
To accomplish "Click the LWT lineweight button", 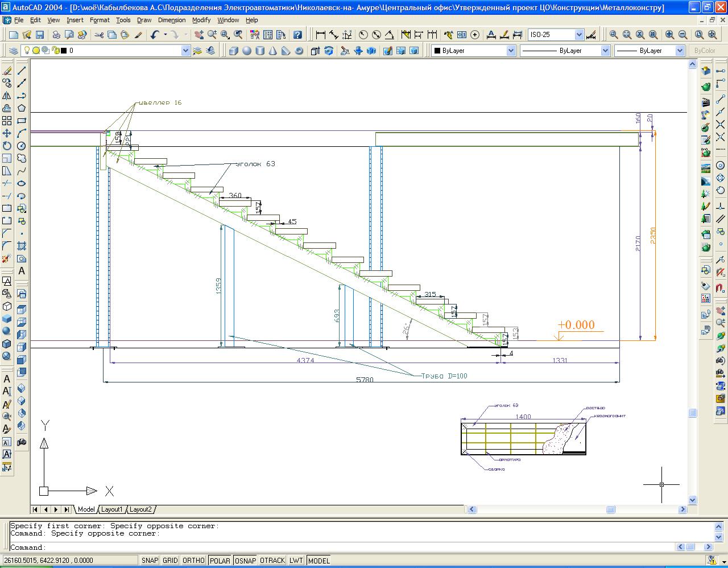I will pos(296,561).
